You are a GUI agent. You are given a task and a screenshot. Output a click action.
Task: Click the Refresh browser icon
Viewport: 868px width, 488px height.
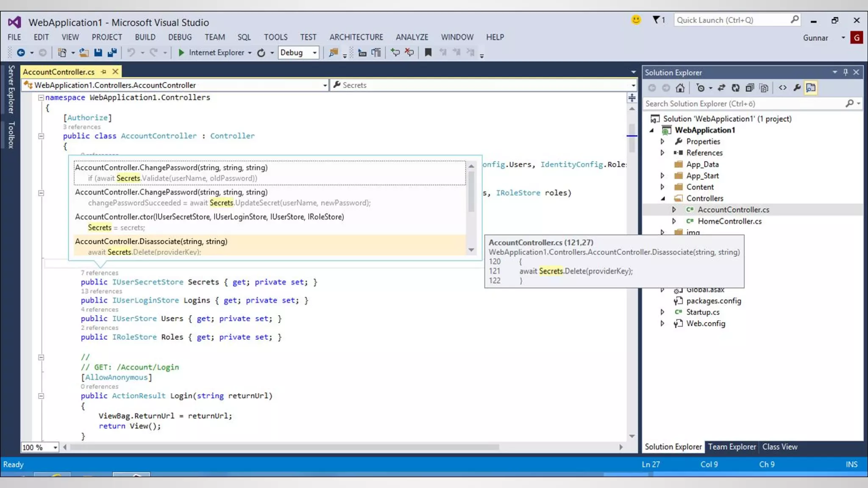point(261,53)
